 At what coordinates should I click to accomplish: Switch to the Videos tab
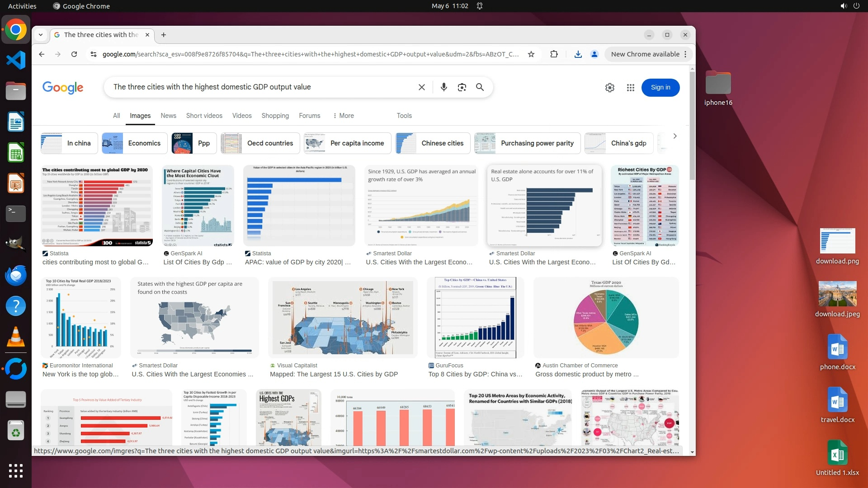pos(242,116)
